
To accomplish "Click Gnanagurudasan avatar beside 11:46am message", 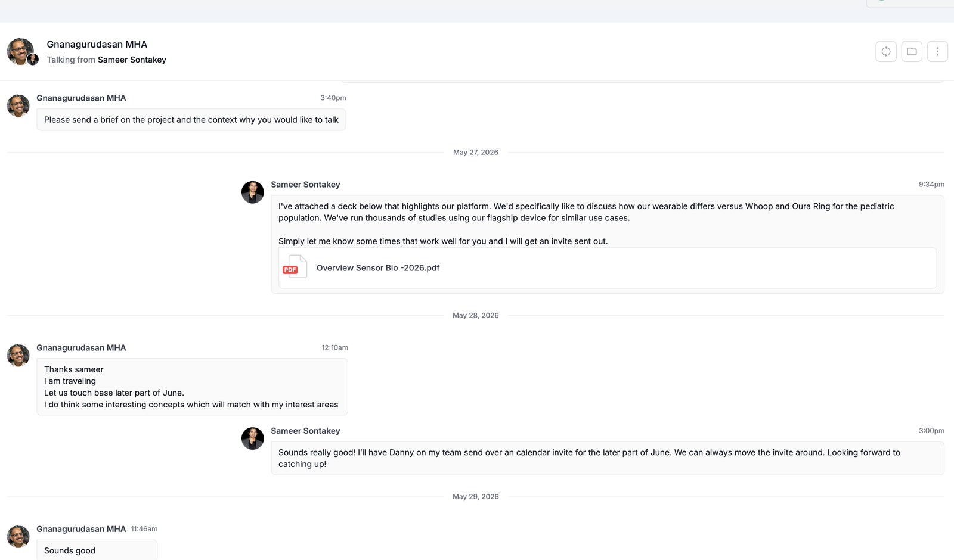I will pos(18,536).
